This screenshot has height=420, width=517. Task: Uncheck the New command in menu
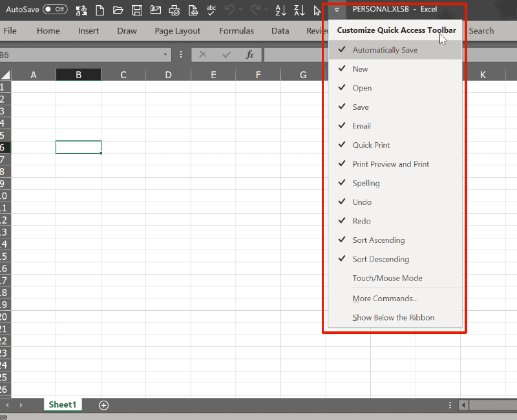coord(395,69)
